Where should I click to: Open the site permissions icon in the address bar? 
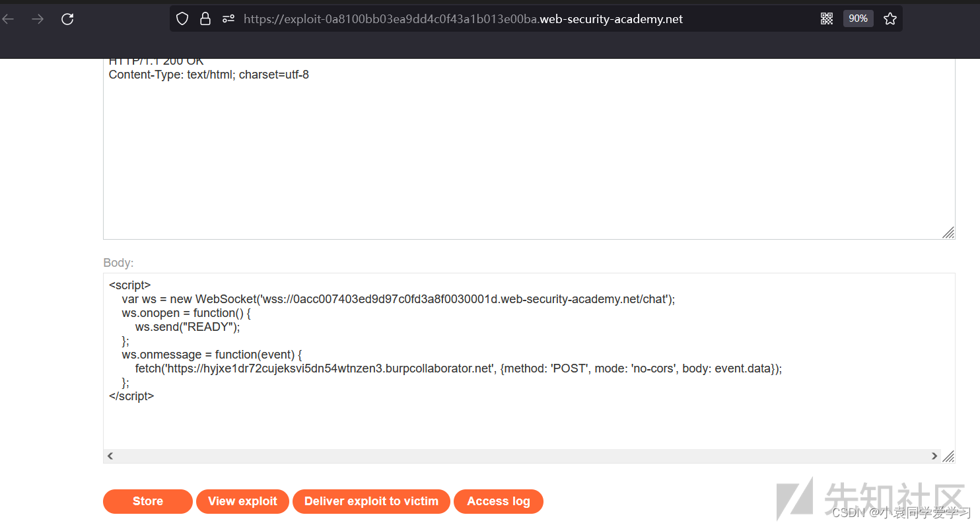[228, 18]
